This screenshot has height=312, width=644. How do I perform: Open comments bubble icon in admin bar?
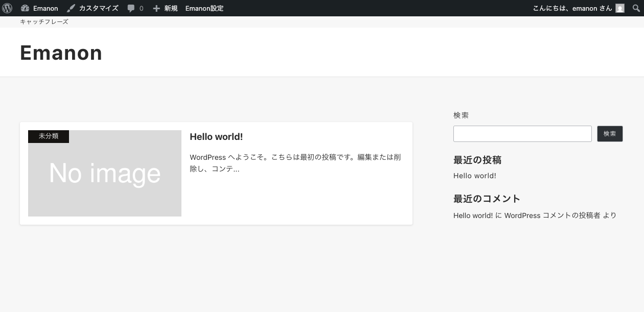coord(131,9)
